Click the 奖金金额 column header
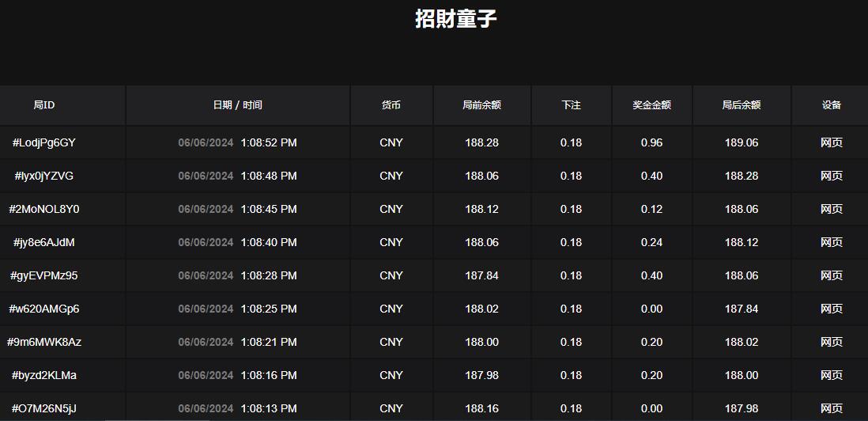The width and height of the screenshot is (868, 421). [x=651, y=105]
